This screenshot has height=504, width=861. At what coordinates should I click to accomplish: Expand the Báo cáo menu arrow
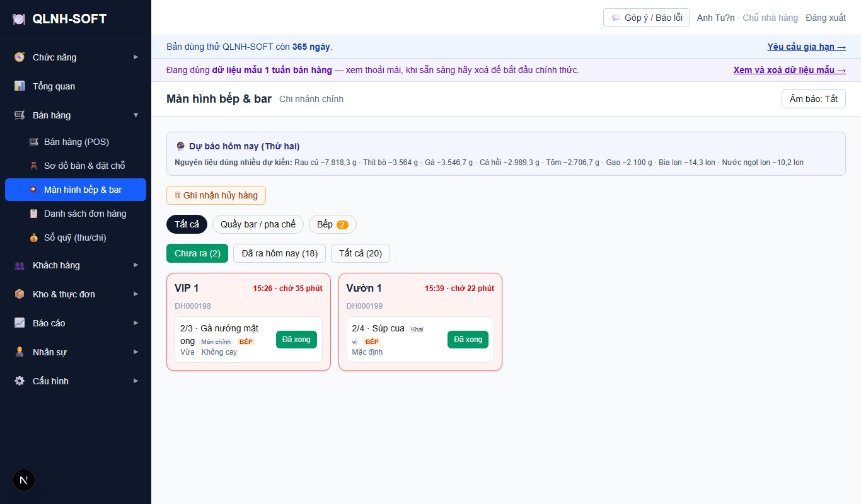pyautogui.click(x=136, y=323)
